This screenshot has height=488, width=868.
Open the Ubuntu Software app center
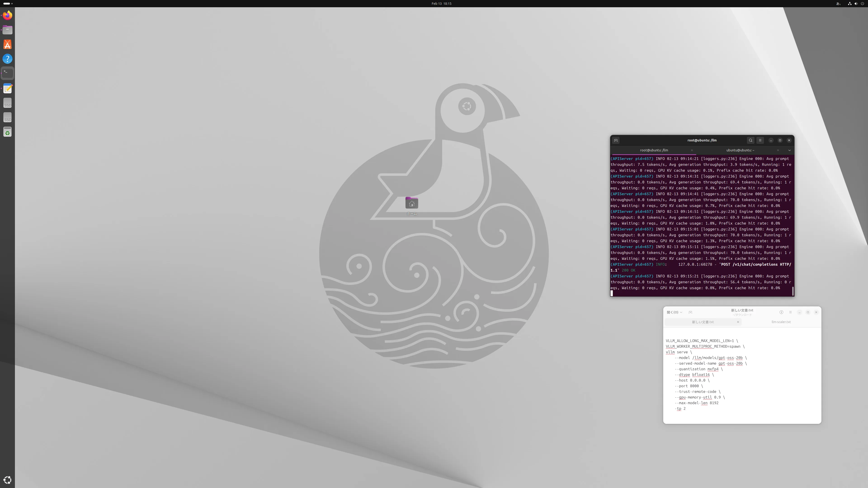pyautogui.click(x=7, y=45)
